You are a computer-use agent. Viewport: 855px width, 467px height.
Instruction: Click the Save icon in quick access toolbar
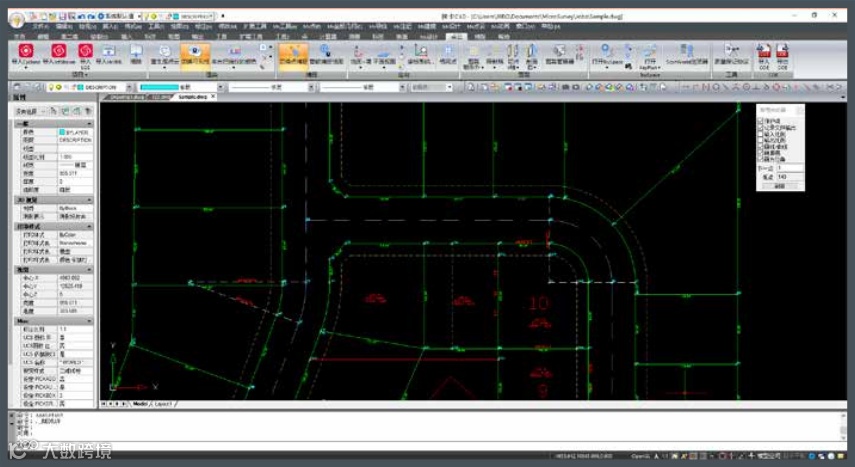(x=62, y=16)
